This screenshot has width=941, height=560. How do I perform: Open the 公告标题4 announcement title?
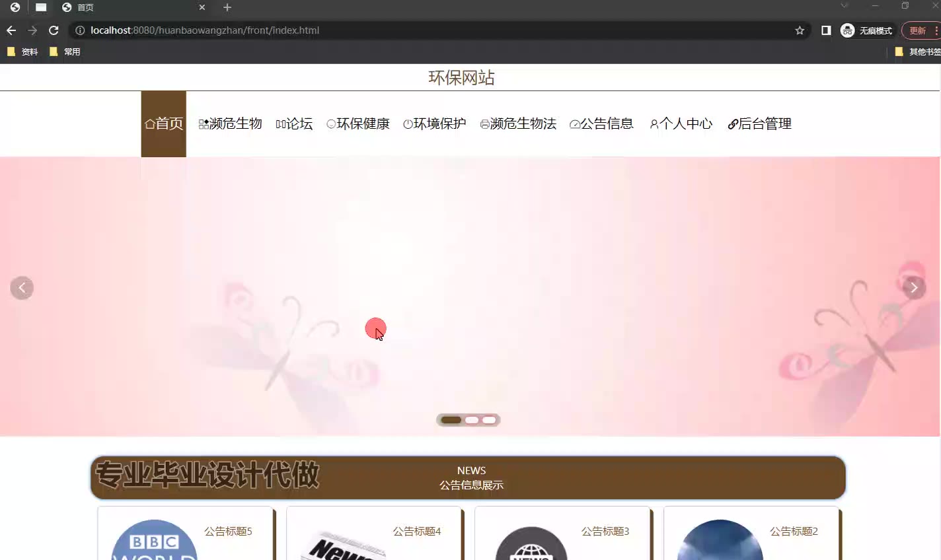(x=417, y=531)
